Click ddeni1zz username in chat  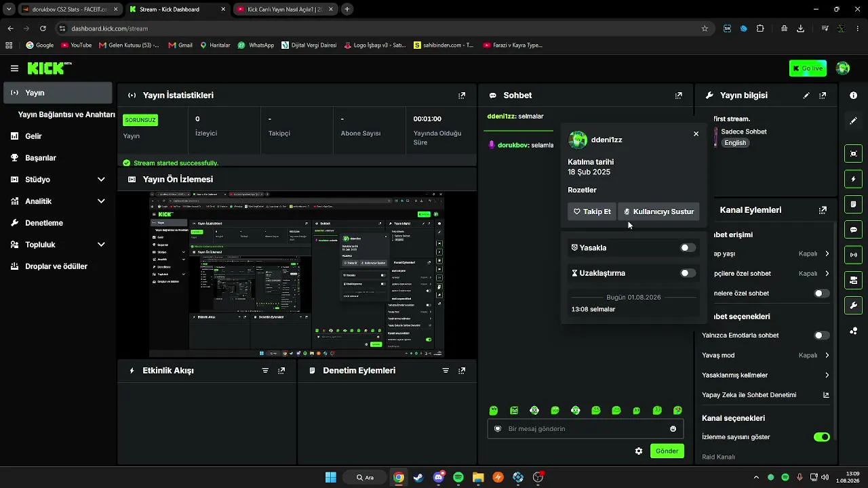(x=501, y=117)
